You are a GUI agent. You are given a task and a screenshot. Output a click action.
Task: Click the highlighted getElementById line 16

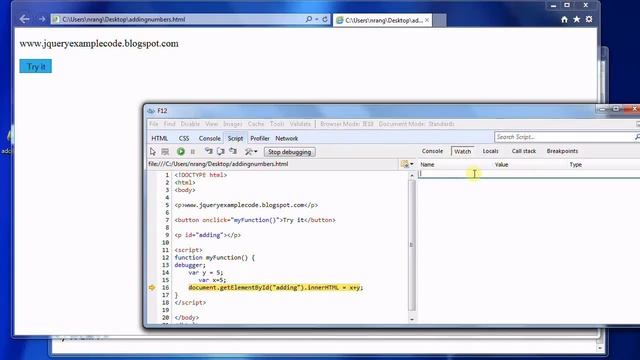point(276,287)
